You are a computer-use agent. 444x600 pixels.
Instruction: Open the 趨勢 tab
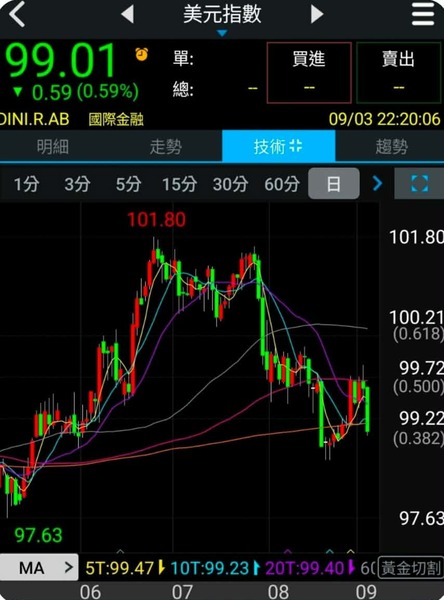[x=391, y=147]
